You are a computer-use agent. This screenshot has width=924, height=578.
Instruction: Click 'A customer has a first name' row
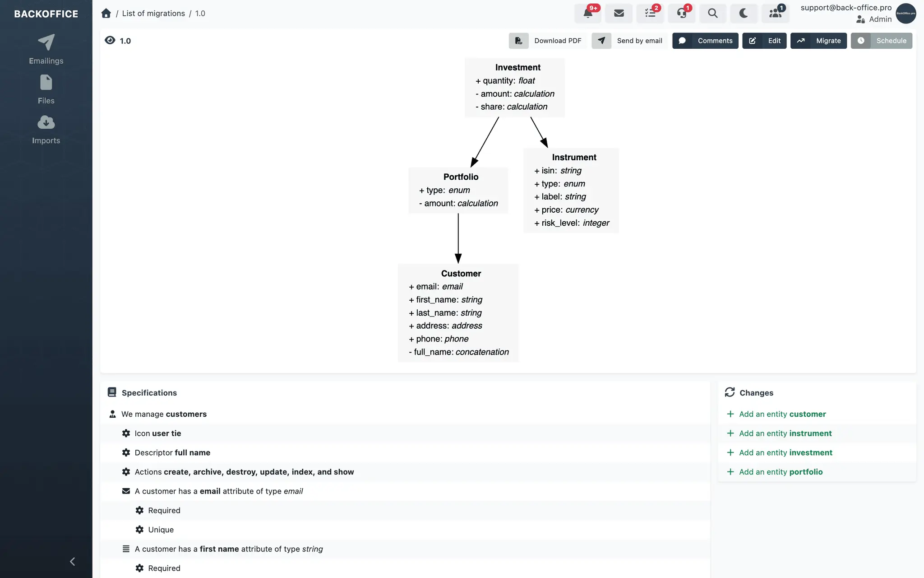405,549
